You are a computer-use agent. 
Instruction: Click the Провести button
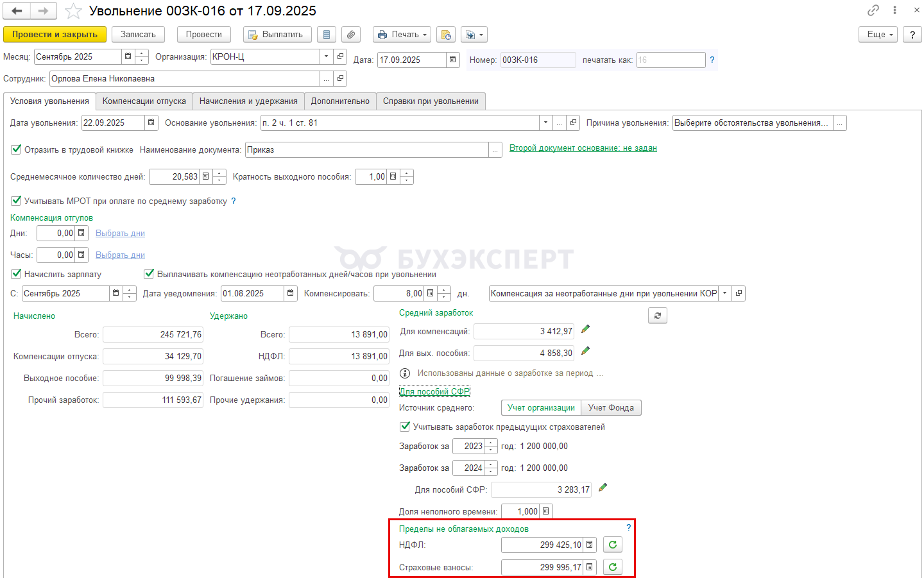click(204, 35)
